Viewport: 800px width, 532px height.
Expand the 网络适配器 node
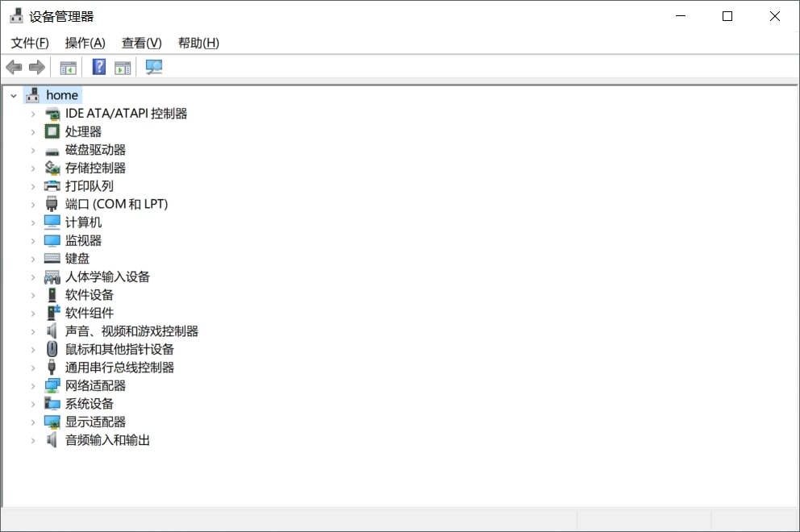pos(33,386)
